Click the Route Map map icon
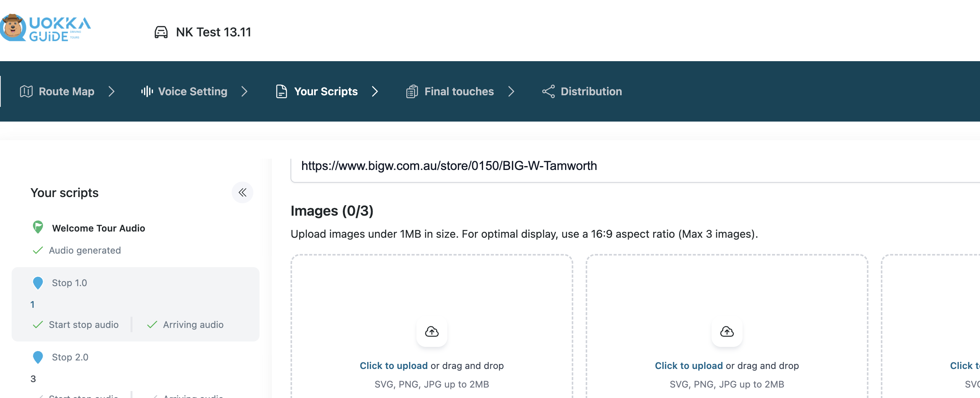Screen dimensions: 980x398 (x=26, y=91)
